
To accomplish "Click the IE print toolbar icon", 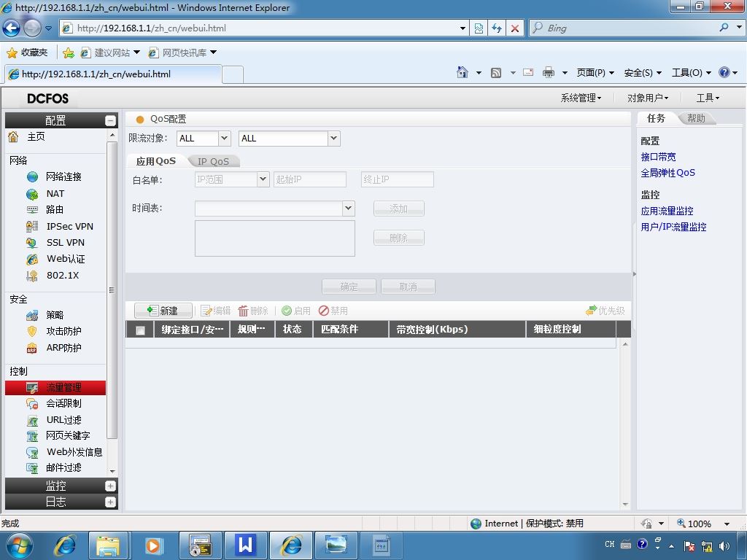I will (549, 72).
